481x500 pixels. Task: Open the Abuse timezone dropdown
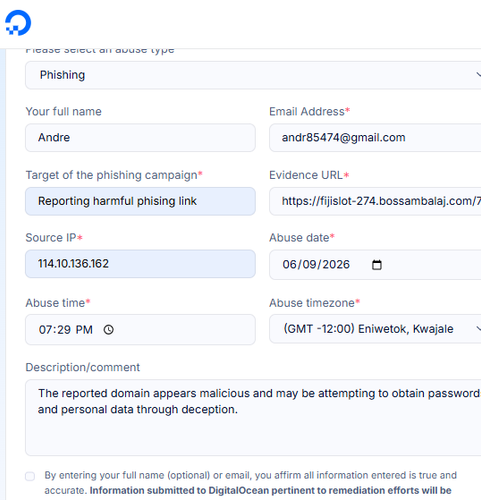[375, 329]
